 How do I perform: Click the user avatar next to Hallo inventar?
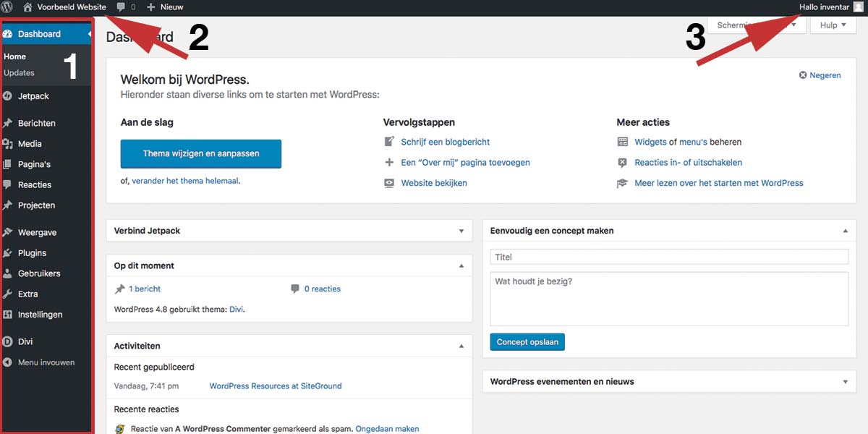tap(858, 7)
